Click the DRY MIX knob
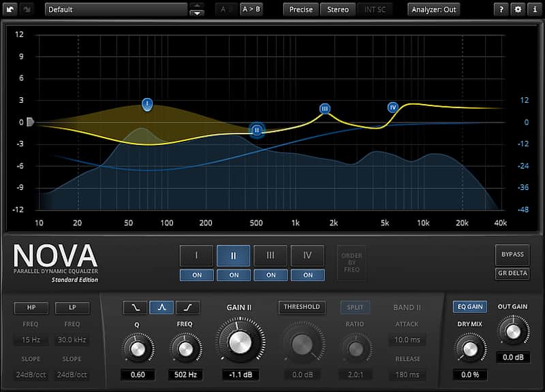This screenshot has width=545, height=392. [x=470, y=348]
